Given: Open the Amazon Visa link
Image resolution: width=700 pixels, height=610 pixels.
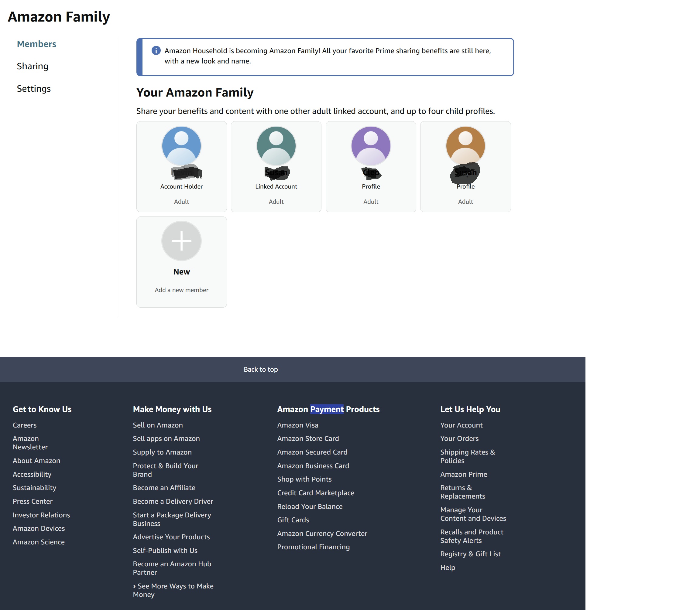Looking at the screenshot, I should click(x=297, y=425).
